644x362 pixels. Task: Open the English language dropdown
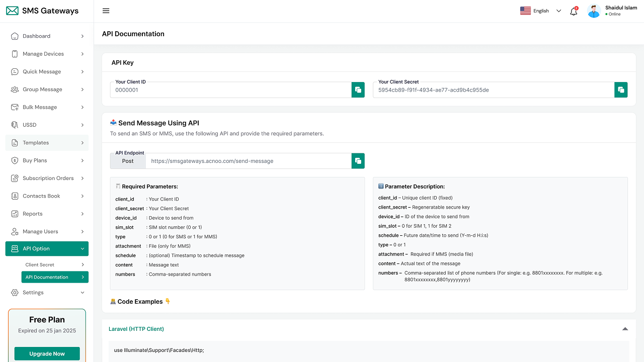coord(541,11)
